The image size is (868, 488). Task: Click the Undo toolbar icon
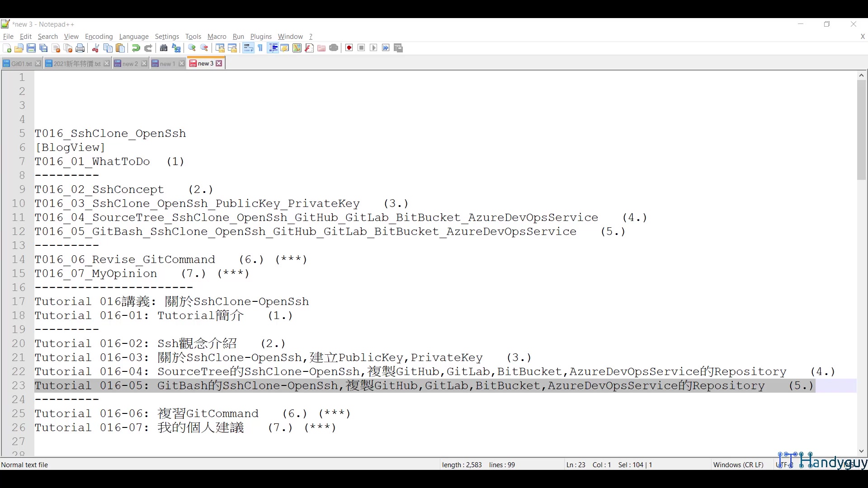click(x=137, y=48)
